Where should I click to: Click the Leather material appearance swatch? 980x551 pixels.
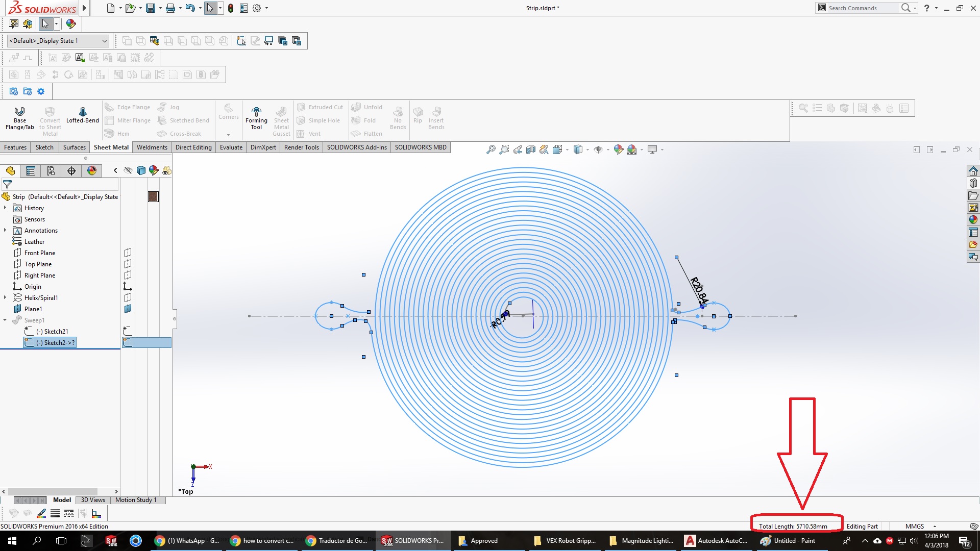[153, 197]
